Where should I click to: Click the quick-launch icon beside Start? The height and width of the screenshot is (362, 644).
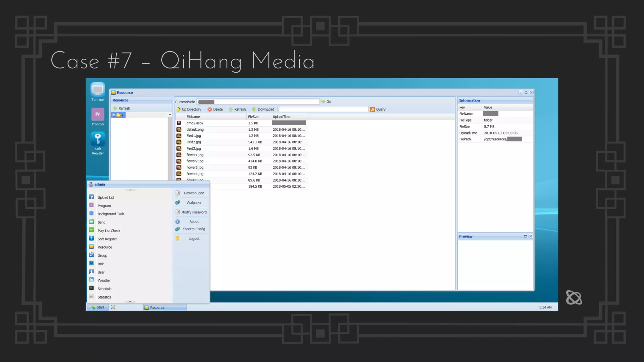(x=113, y=307)
